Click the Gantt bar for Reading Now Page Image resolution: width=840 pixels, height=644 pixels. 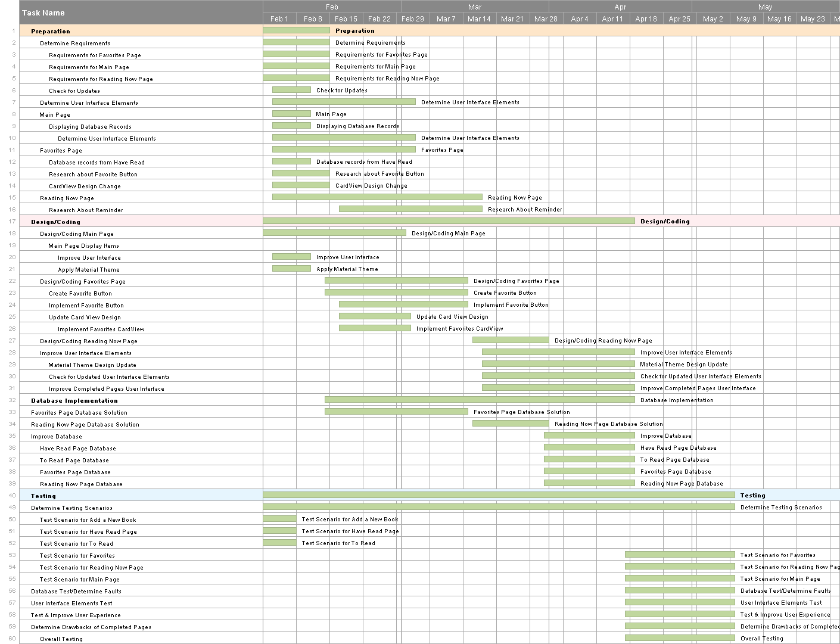click(377, 197)
